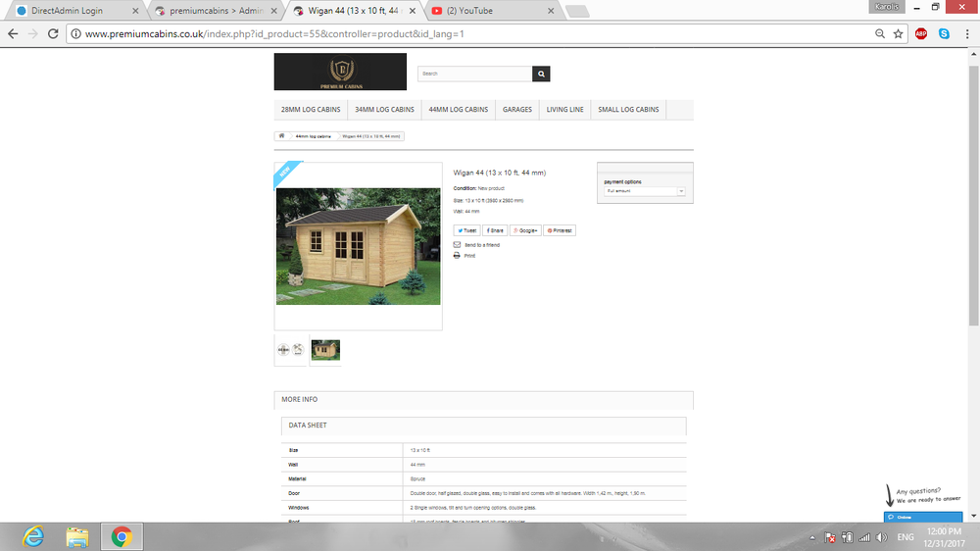This screenshot has height=551, width=980.
Task: Click the ENG language indicator in tray
Action: tap(906, 537)
